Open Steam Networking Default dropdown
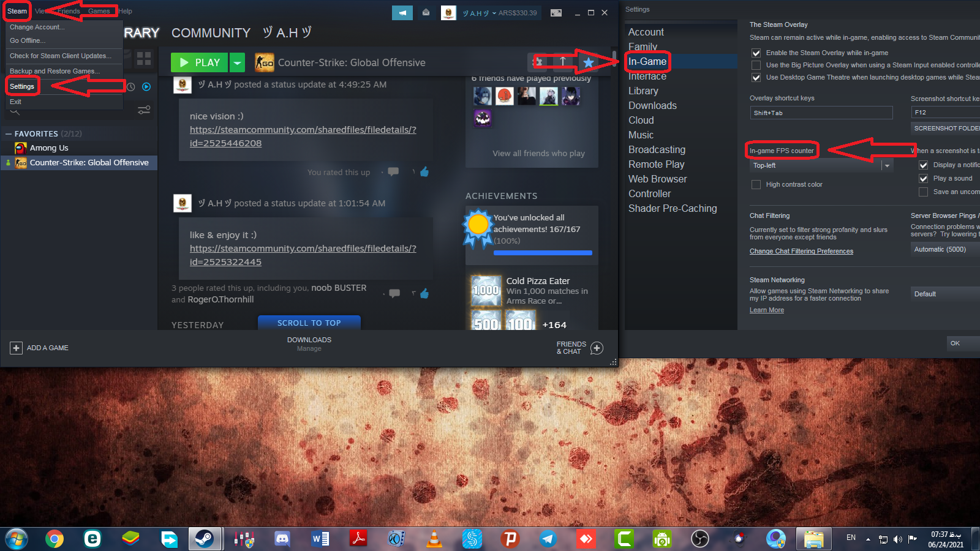The width and height of the screenshot is (980, 551). tap(945, 294)
